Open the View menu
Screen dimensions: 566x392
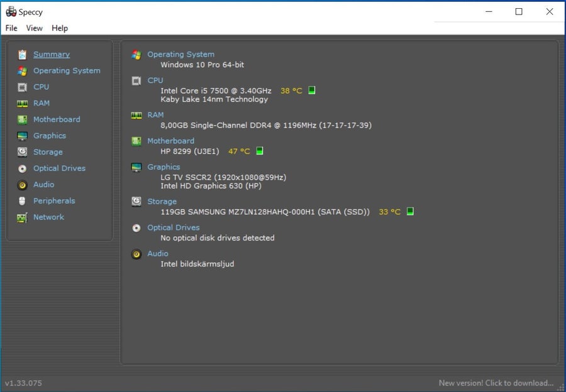coord(35,28)
